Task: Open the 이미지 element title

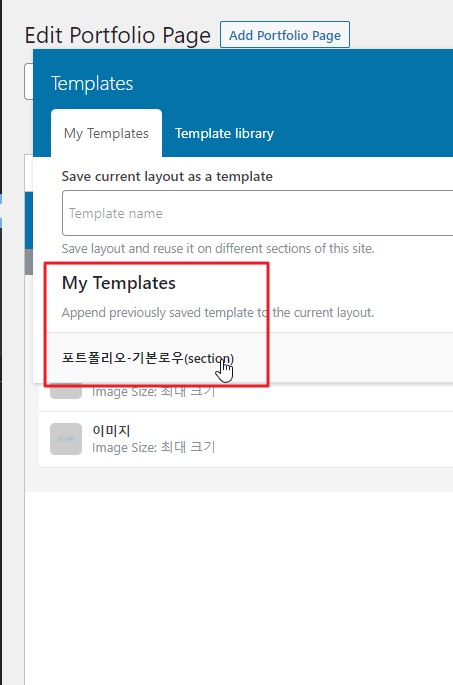Action: (x=111, y=430)
